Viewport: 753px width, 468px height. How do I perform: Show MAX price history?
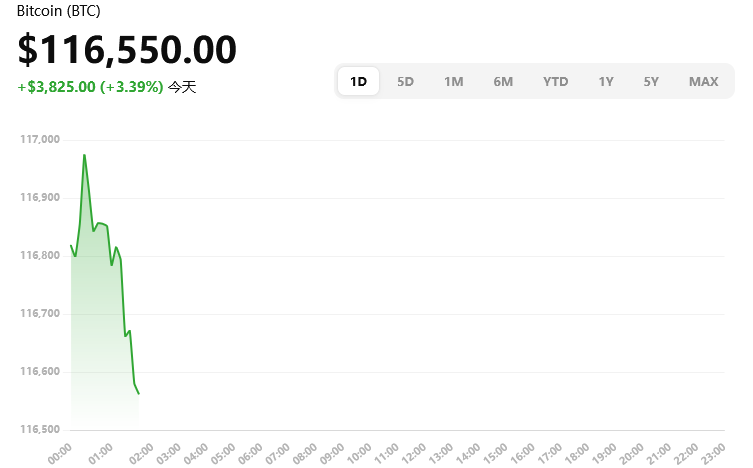click(x=703, y=81)
